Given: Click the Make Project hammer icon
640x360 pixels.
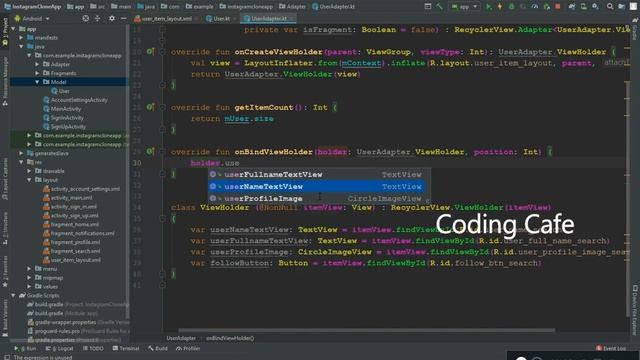Looking at the screenshot, I should 439,6.
